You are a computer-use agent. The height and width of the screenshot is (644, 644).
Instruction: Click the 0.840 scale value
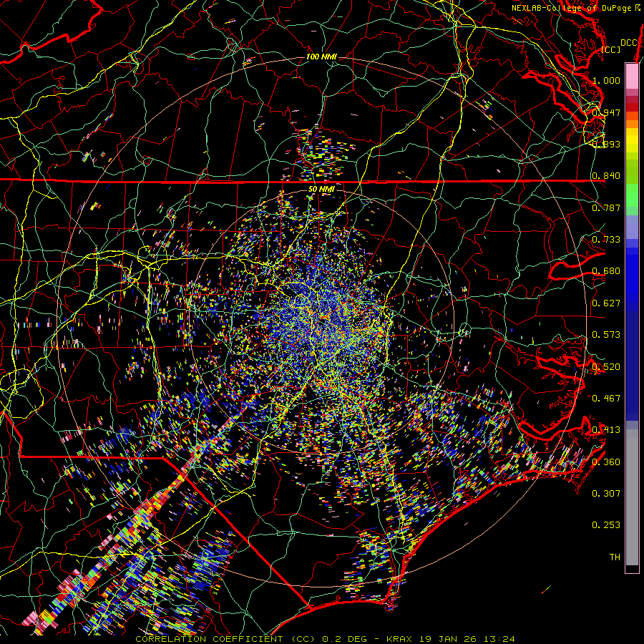pos(606,176)
